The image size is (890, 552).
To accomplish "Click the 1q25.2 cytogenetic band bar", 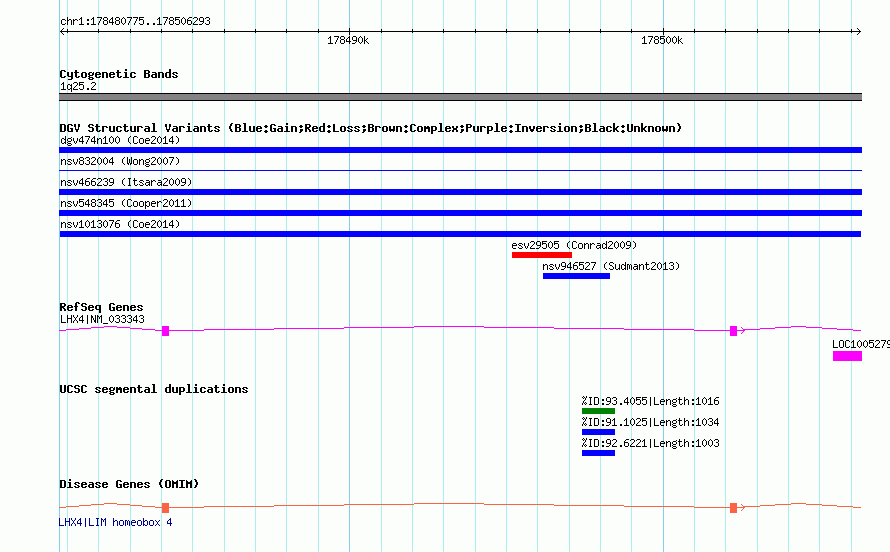I will point(460,97).
